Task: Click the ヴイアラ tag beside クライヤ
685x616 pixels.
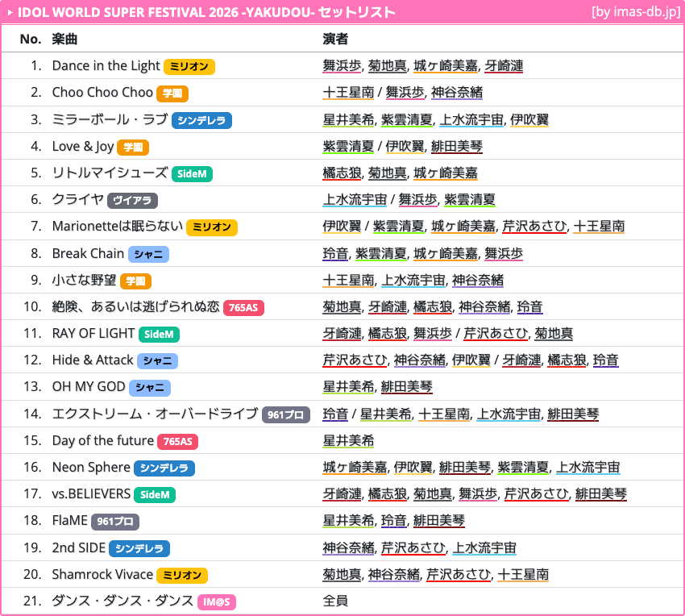Action: [132, 200]
